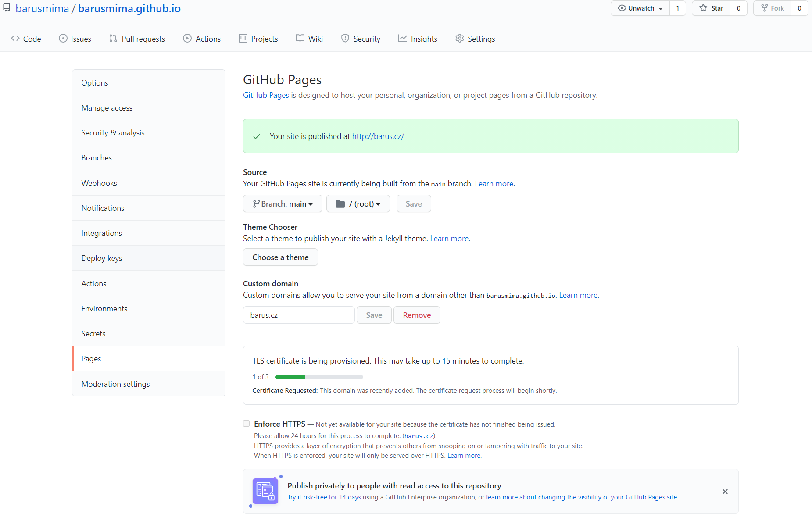Click the TLS certificate progress bar

(x=319, y=377)
